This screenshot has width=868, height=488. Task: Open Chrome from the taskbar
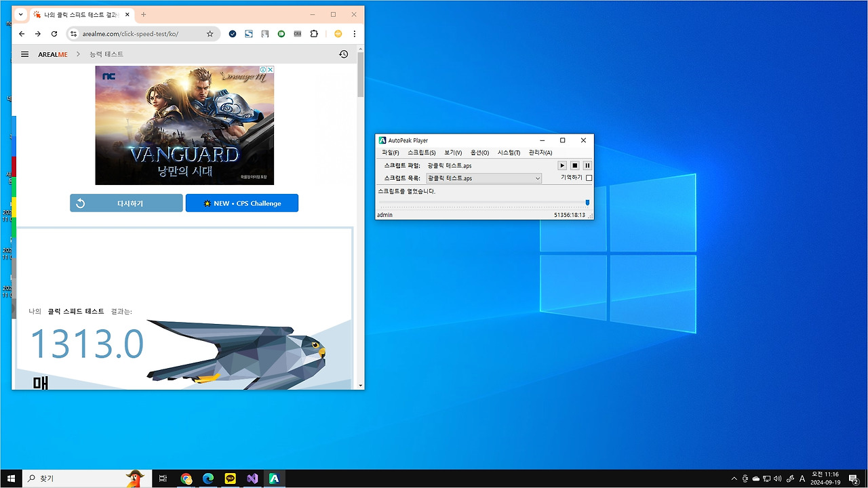[186, 479]
